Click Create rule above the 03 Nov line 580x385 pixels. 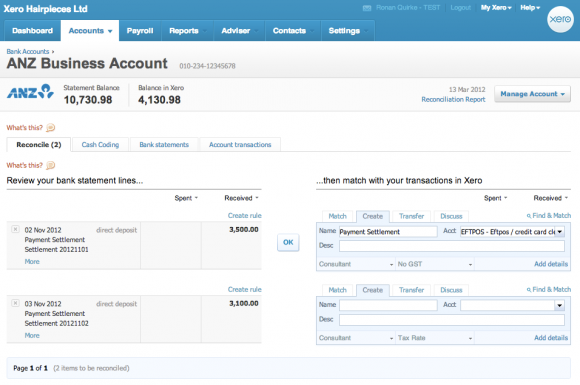tap(245, 290)
